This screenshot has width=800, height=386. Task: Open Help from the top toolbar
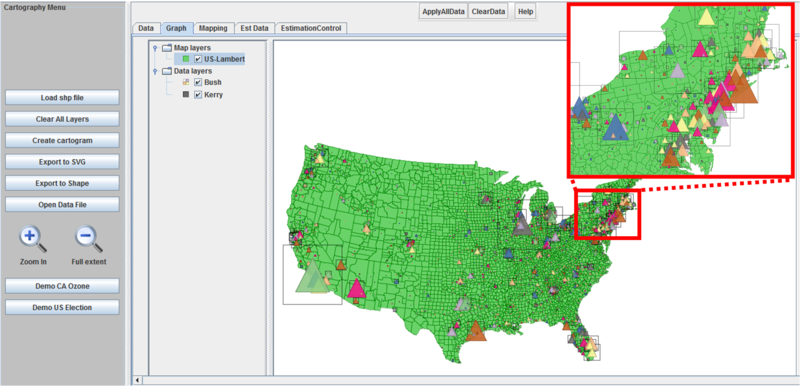(525, 11)
